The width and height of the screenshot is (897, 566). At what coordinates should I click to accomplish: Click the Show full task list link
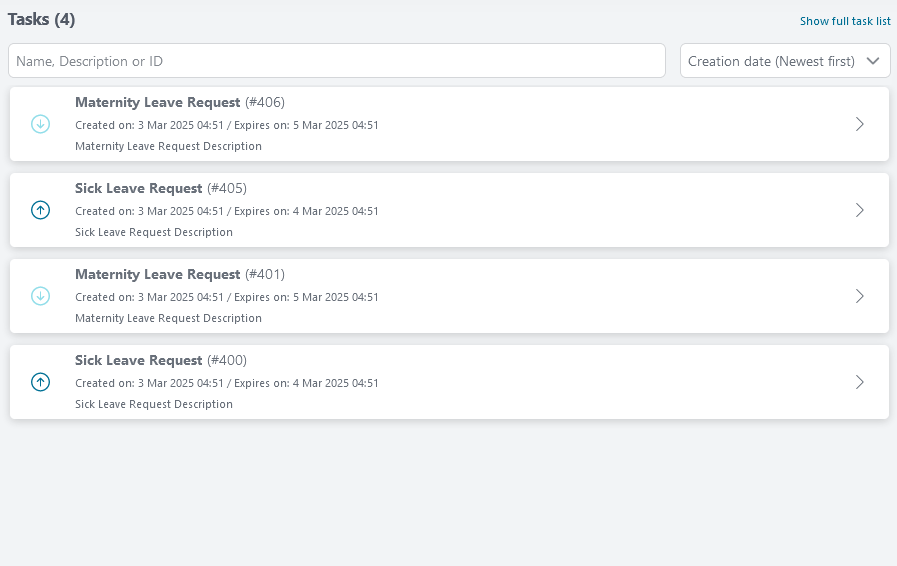coord(845,21)
